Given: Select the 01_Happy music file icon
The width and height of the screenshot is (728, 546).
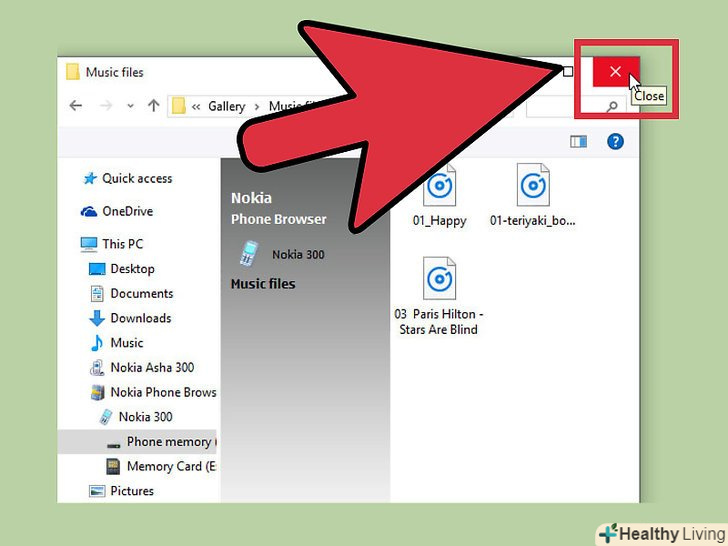Looking at the screenshot, I should (439, 185).
